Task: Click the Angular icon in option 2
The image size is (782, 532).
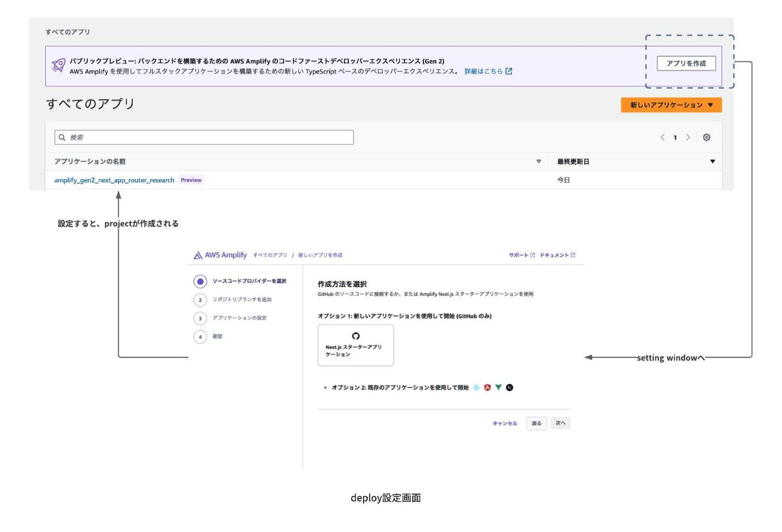Action: (x=487, y=387)
